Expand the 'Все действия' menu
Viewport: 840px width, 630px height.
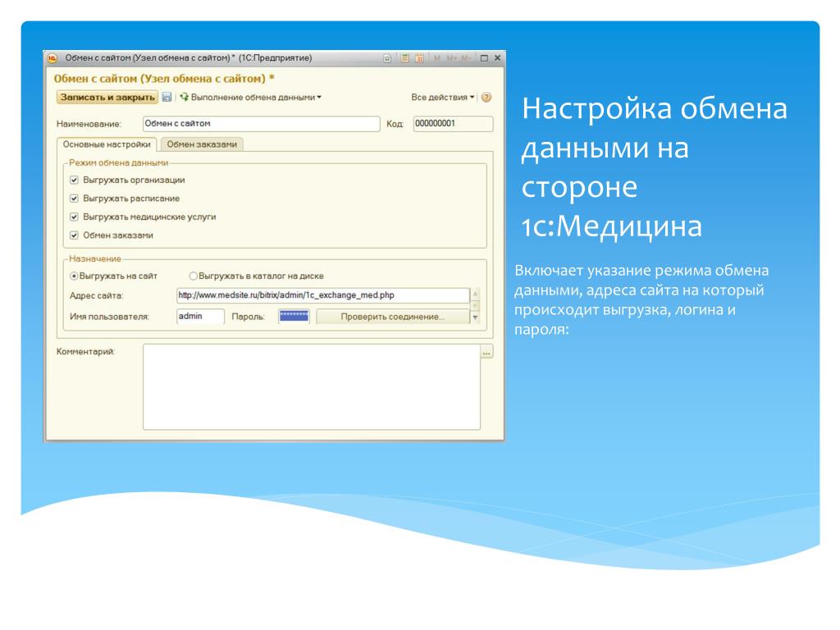442,98
